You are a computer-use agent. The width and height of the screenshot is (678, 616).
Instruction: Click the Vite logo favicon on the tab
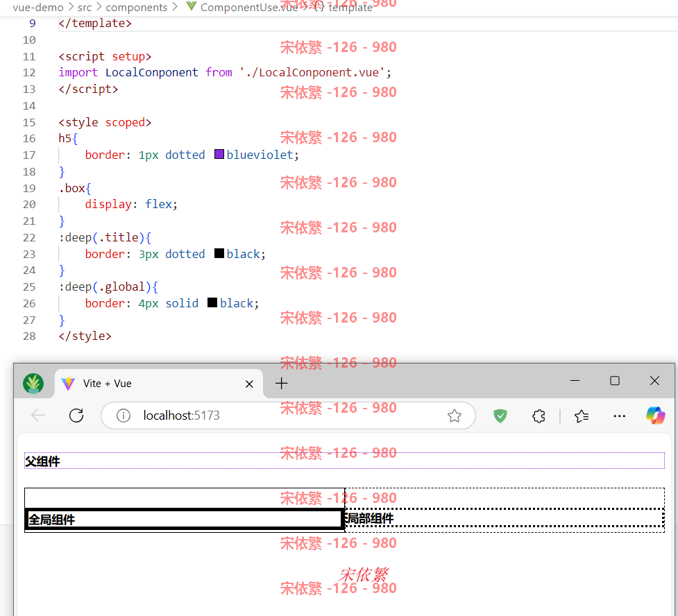coord(68,384)
